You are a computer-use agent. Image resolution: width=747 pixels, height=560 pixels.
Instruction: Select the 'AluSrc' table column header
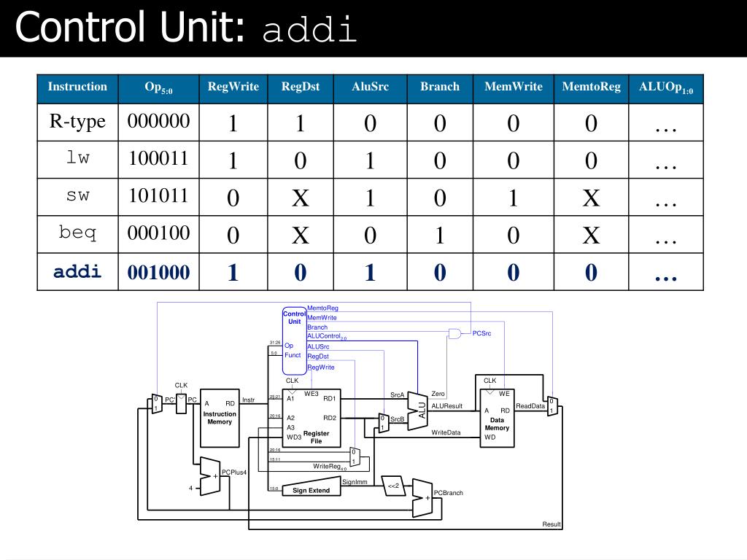pyautogui.click(x=370, y=89)
